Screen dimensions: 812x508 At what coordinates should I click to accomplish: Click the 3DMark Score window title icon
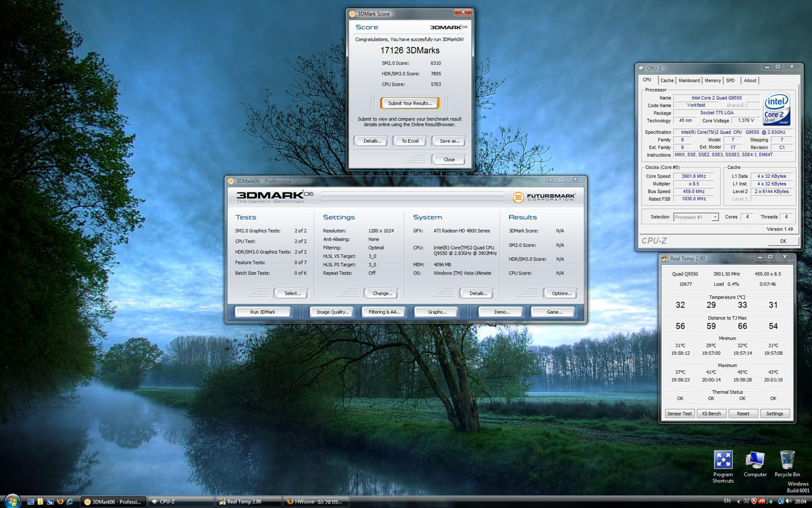click(x=352, y=13)
